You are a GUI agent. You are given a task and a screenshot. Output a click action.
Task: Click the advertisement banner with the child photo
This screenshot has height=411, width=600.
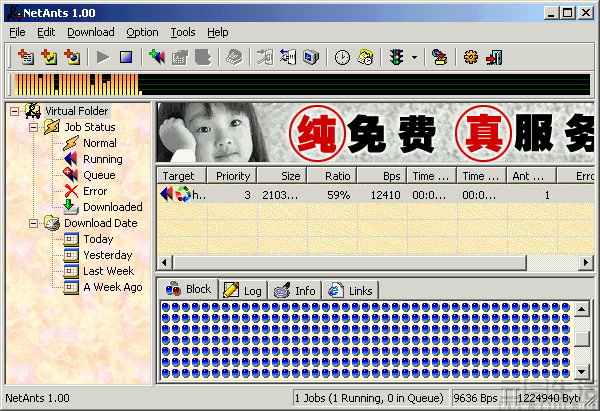click(376, 132)
